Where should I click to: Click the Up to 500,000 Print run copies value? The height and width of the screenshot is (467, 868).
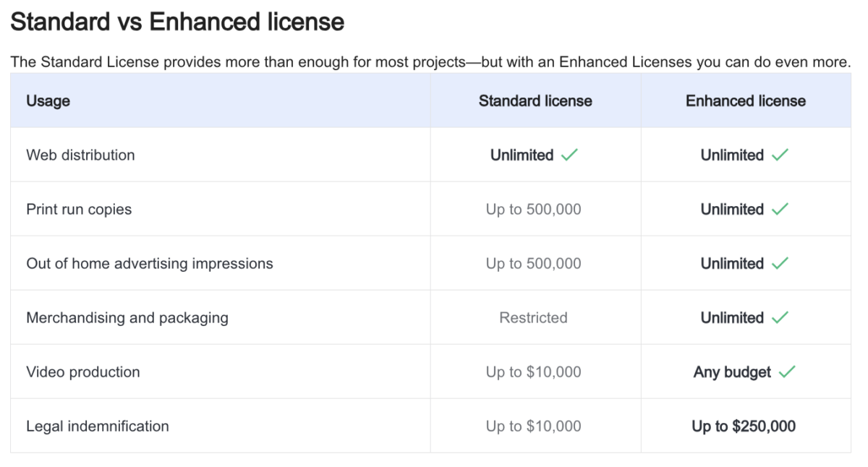click(x=533, y=210)
